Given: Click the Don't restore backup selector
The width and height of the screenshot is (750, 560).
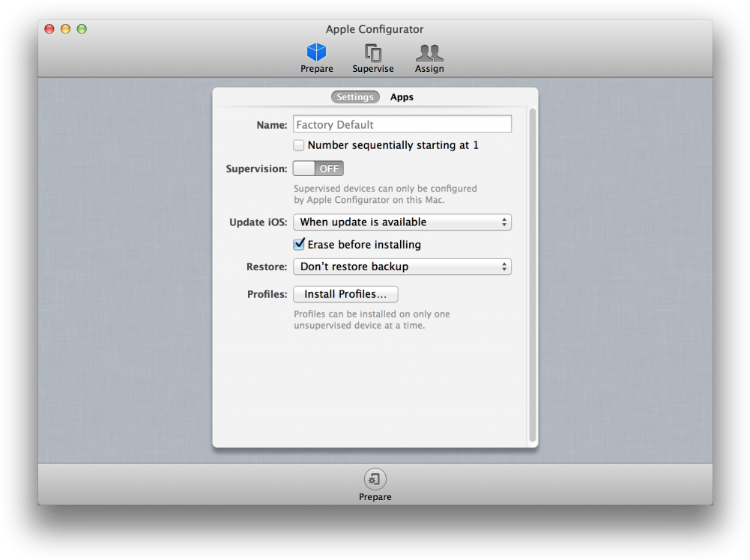Looking at the screenshot, I should [x=402, y=267].
